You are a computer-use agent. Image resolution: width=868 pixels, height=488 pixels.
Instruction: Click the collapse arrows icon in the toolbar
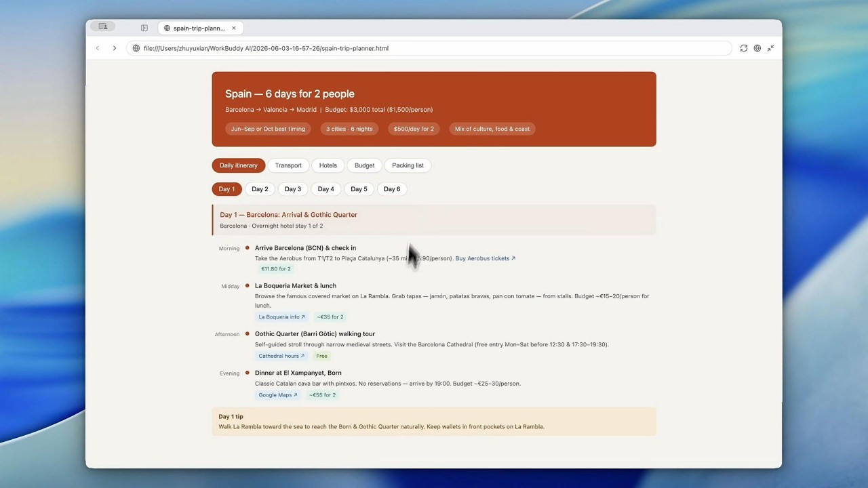[771, 48]
